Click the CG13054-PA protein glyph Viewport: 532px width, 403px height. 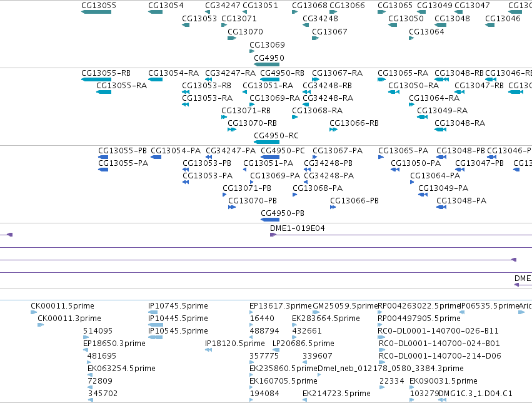[156, 157]
